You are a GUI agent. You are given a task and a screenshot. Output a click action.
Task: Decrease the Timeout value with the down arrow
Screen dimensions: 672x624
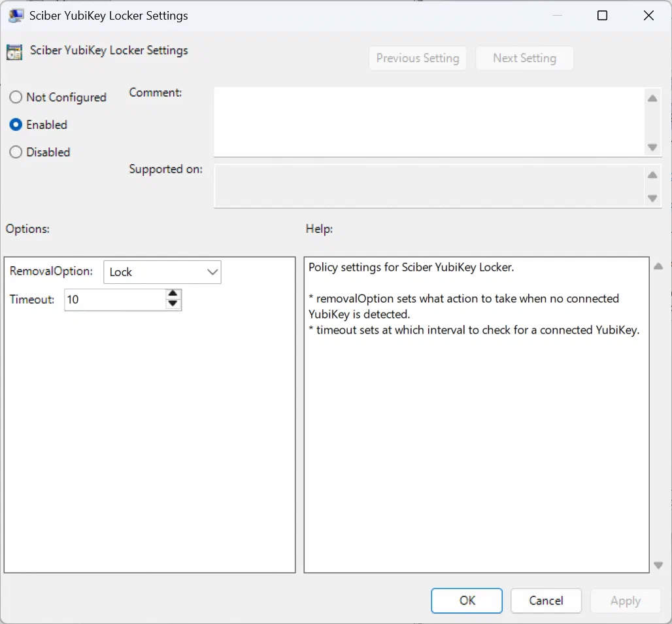tap(173, 303)
